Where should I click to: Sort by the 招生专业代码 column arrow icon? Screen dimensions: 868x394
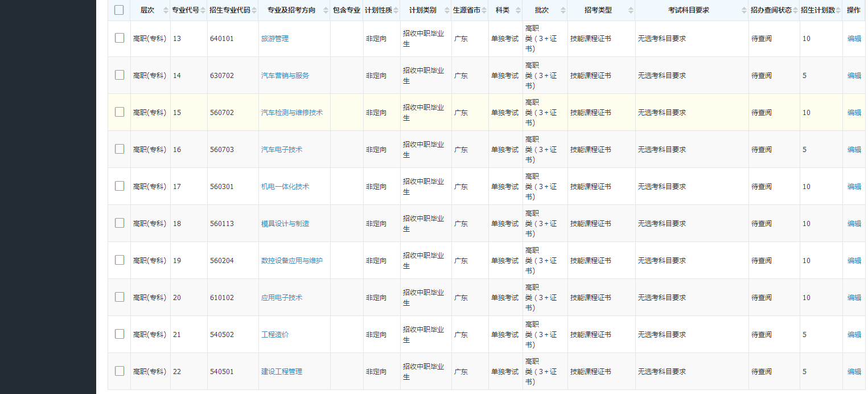click(x=254, y=10)
